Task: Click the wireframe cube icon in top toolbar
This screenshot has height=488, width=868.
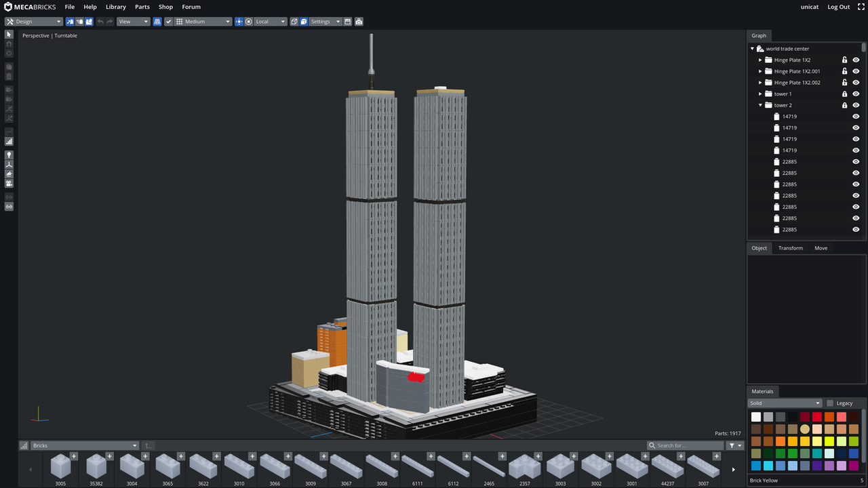Action: [x=294, y=22]
